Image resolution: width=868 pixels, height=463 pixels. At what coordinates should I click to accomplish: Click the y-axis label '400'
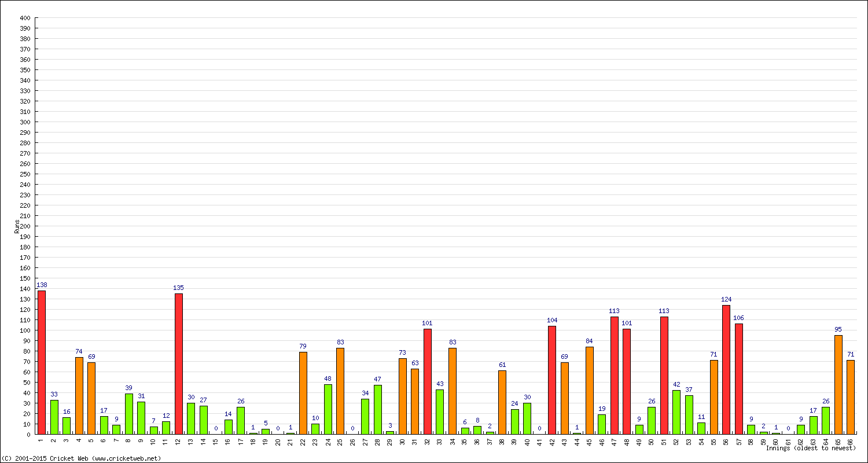click(x=25, y=18)
